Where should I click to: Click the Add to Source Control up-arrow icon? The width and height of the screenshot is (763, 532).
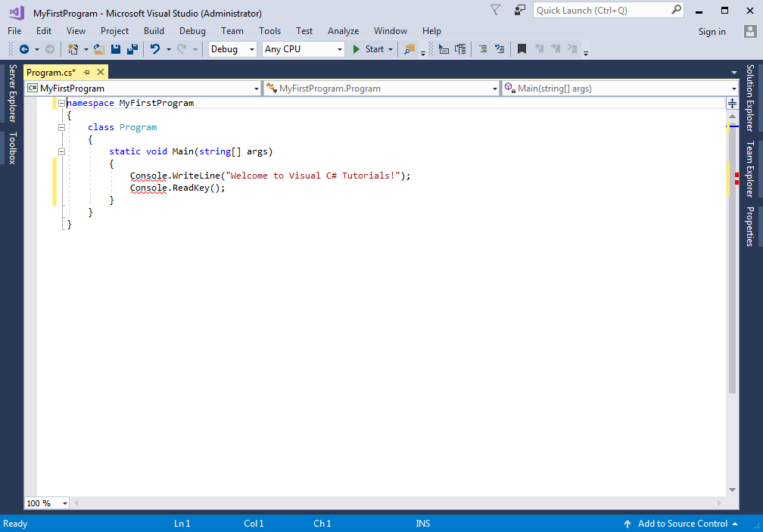628,524
